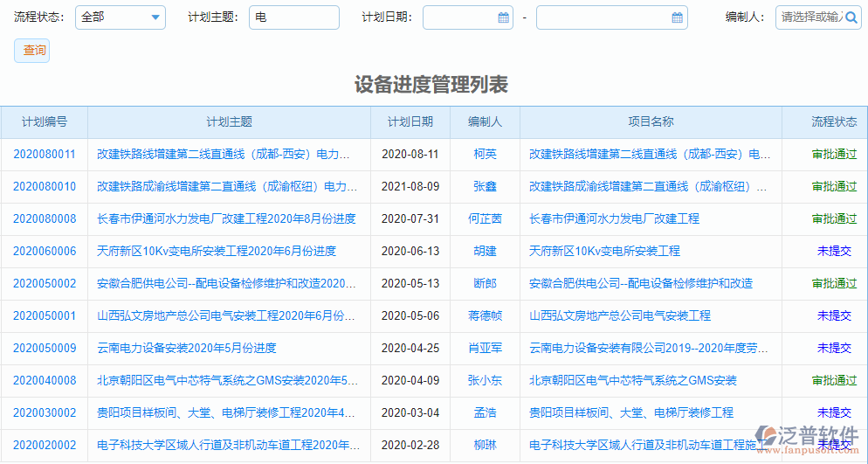This screenshot has height=464, width=868.
Task: Click the 流程状态 column header
Action: (x=834, y=122)
